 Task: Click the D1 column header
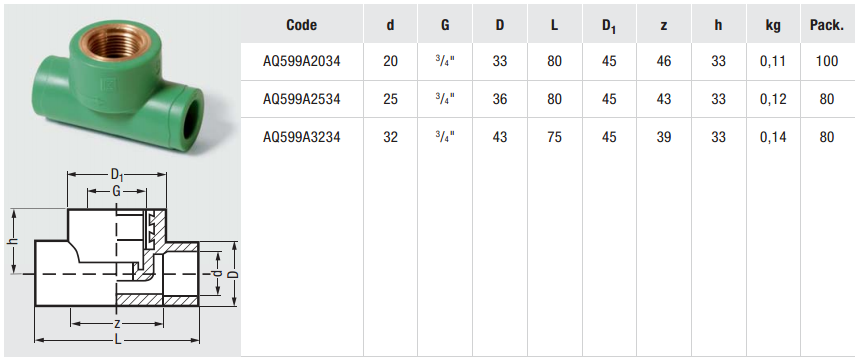[x=609, y=26]
